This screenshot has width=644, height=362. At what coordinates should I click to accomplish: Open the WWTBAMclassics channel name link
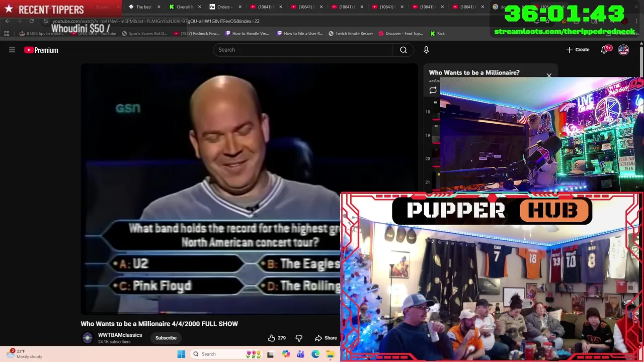(x=120, y=335)
